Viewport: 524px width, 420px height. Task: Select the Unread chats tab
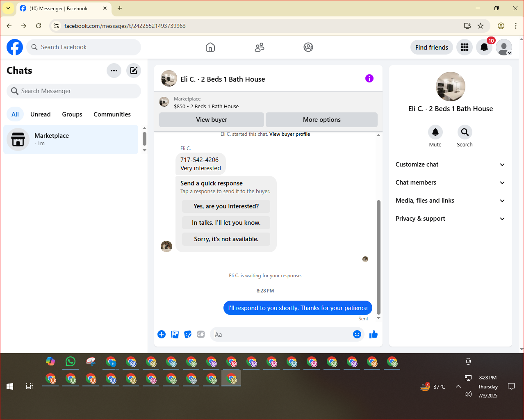point(41,114)
